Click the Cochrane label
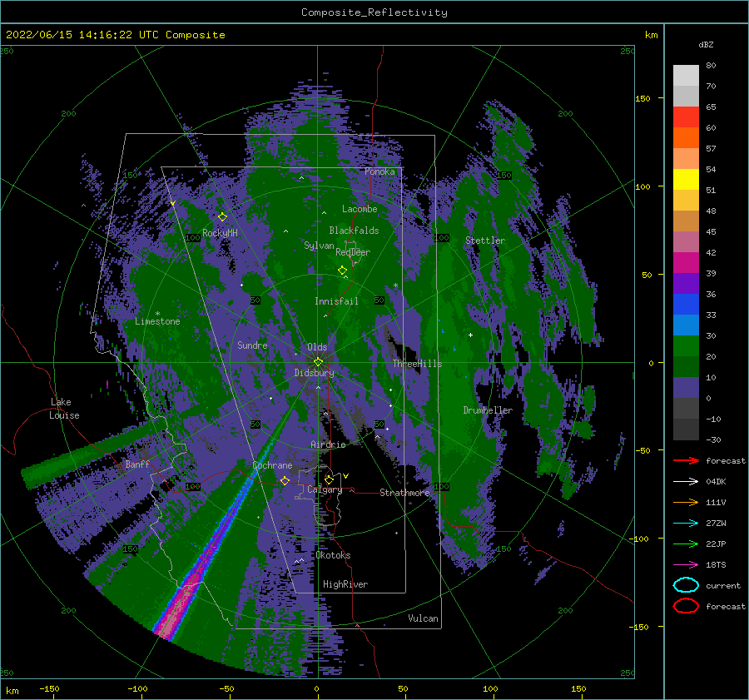The image size is (749, 700). click(x=272, y=465)
